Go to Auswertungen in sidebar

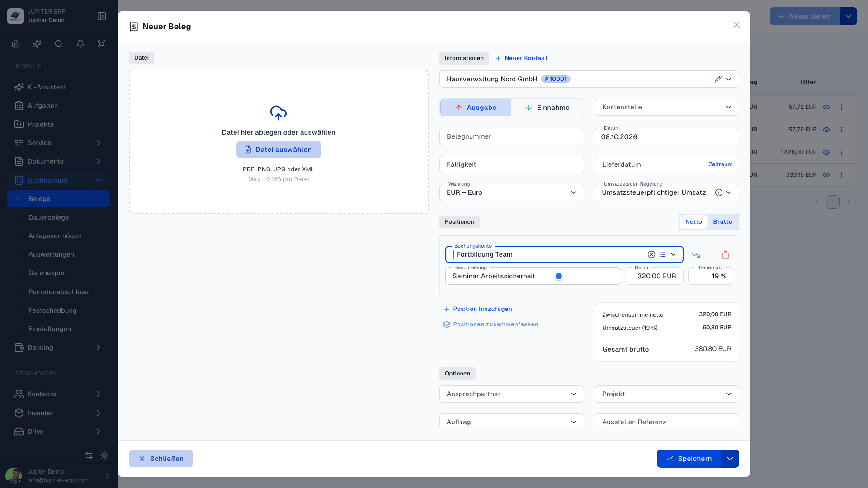pos(59,254)
